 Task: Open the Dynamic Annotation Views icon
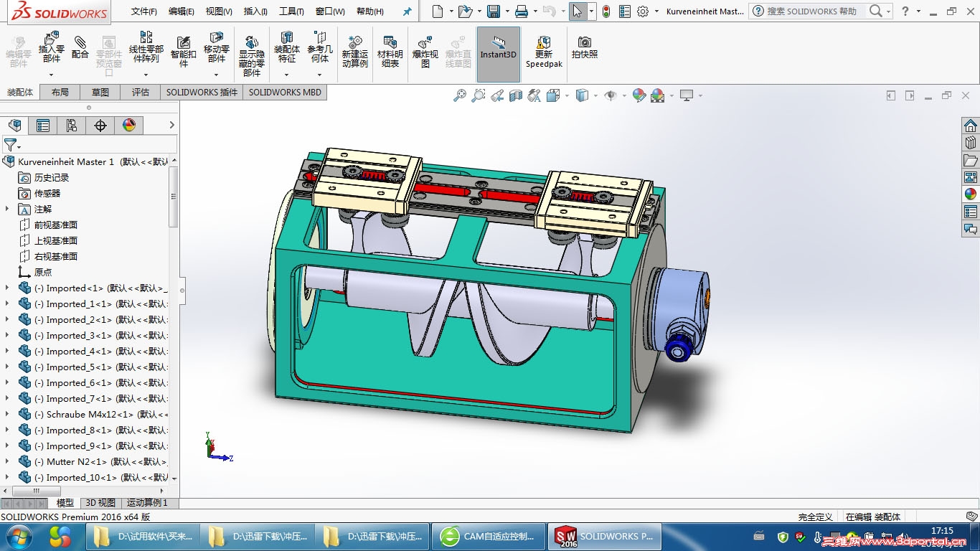(534, 95)
